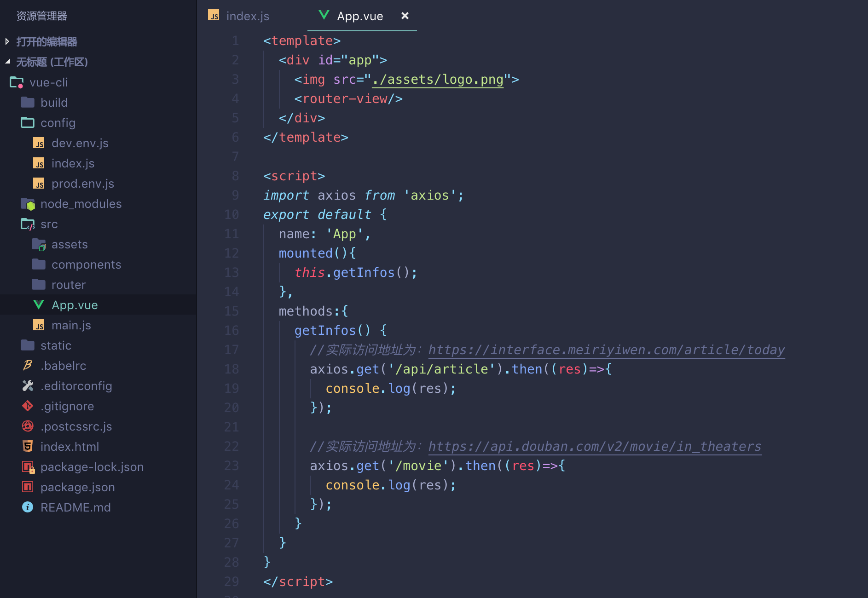Click the source control folder icon beside src

pyautogui.click(x=28, y=224)
